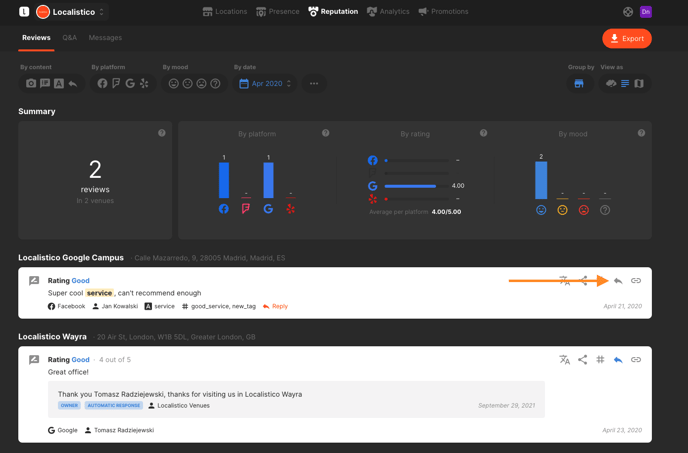Copy link of Great office! review
Image resolution: width=688 pixels, height=453 pixels.
click(x=636, y=360)
